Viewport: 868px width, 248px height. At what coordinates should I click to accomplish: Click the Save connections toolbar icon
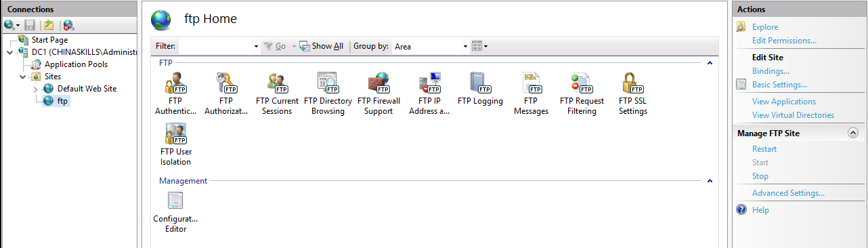(x=29, y=25)
